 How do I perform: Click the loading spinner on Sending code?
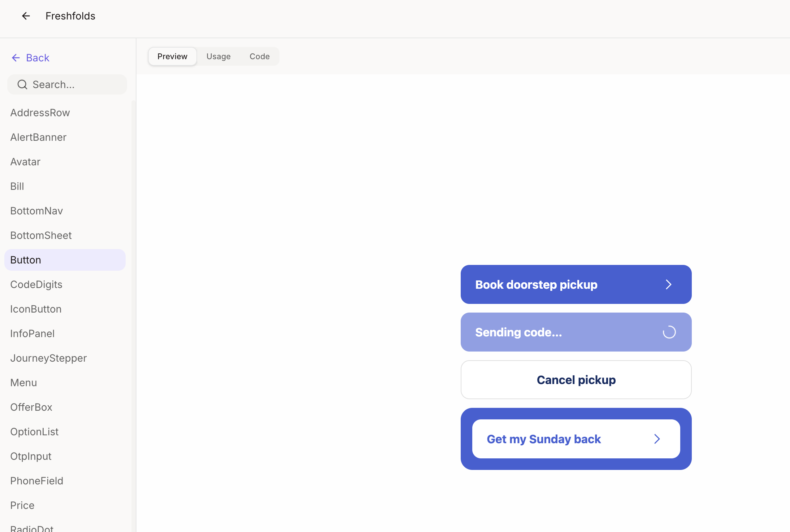669,332
